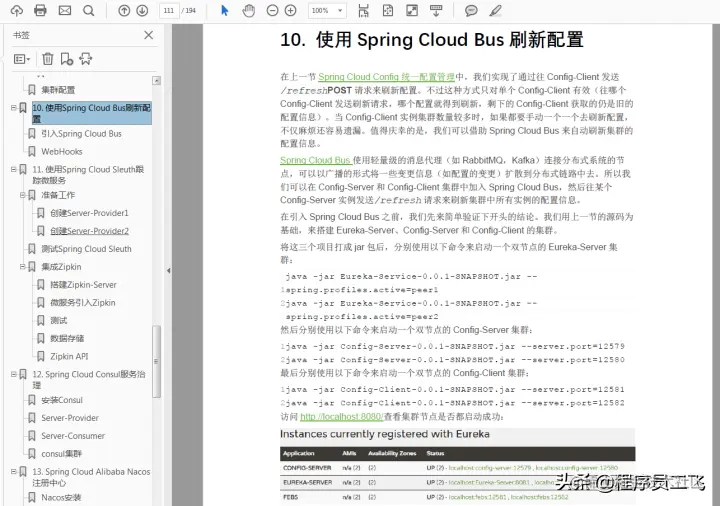Image resolution: width=720 pixels, height=506 pixels.
Task: Collapse chapter 11 Spring Cloud Sleuth bookmark
Action: click(x=14, y=169)
